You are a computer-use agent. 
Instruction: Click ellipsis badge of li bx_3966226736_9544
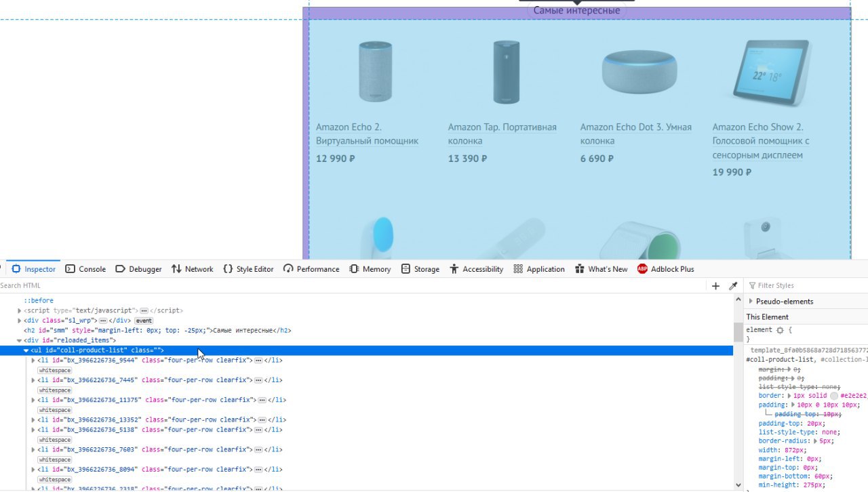258,361
